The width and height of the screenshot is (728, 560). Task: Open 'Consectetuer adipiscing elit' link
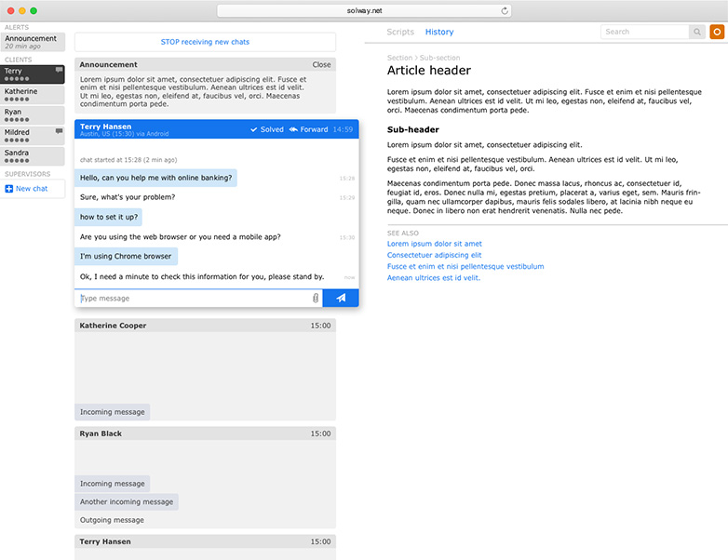tap(434, 255)
